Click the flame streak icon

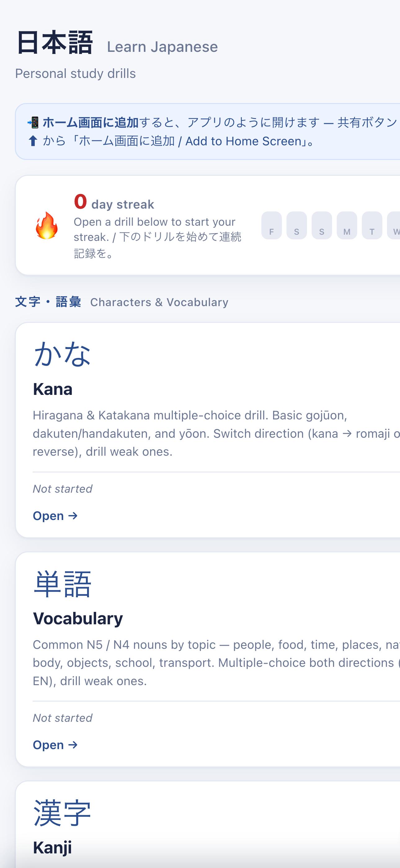[47, 225]
